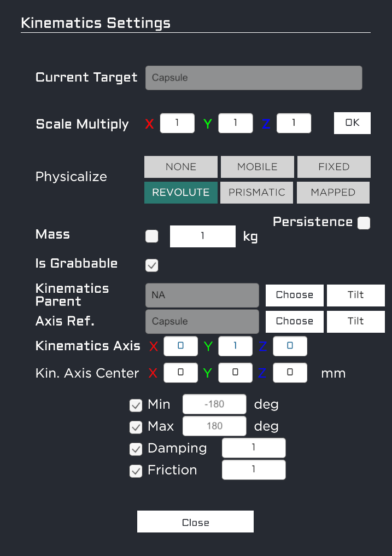Set physicalize to NONE
Image resolution: width=392 pixels, height=556 pixels.
pyautogui.click(x=180, y=167)
